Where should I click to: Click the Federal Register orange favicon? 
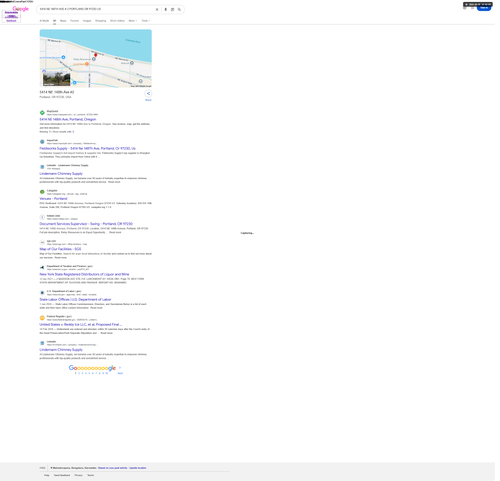tap(42, 318)
